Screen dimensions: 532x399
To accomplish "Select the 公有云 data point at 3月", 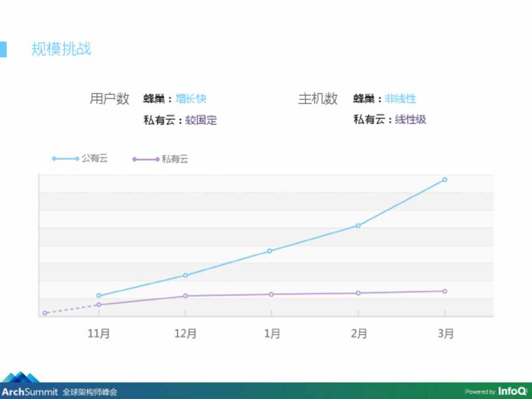I will pyautogui.click(x=444, y=180).
